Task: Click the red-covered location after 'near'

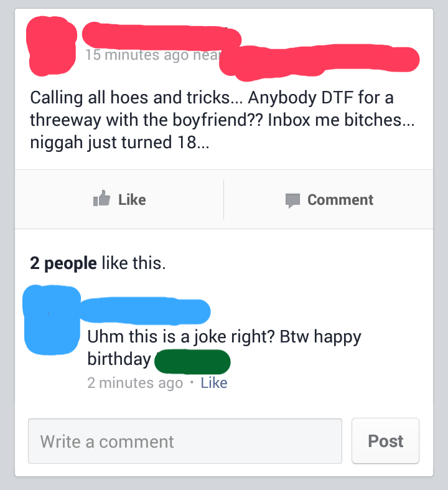Action: coord(319,61)
